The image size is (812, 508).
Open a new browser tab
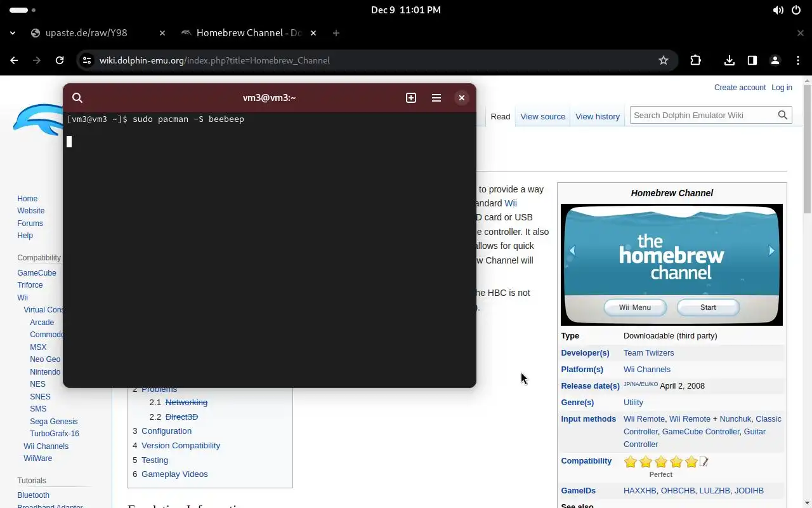(336, 33)
